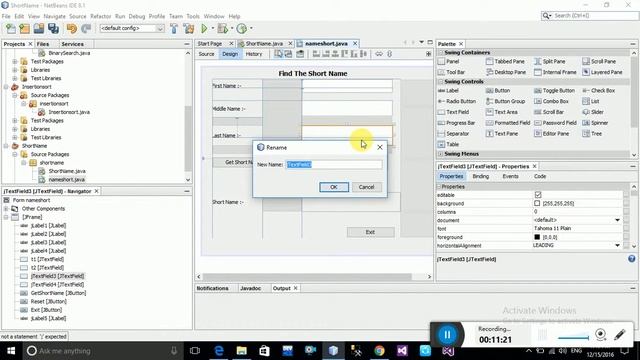640x360 pixels.
Task: Open the Refactor menu
Action: [101, 16]
